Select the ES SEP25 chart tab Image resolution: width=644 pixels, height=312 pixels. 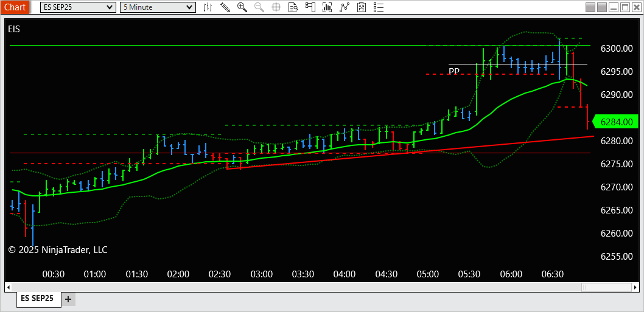[x=38, y=299]
